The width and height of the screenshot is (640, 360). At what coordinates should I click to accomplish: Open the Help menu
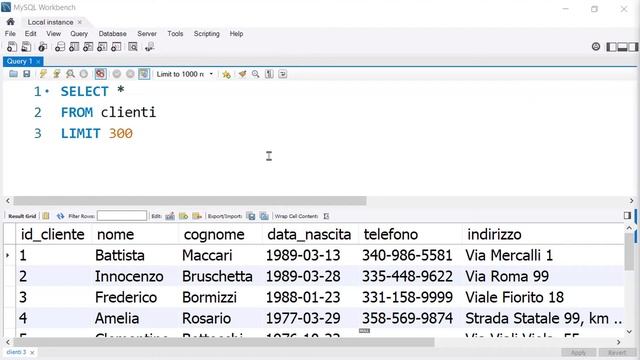236,33
